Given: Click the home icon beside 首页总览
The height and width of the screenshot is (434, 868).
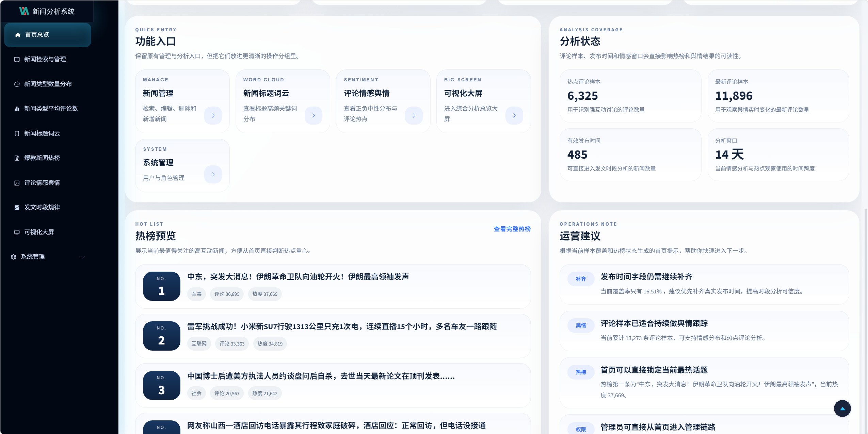Looking at the screenshot, I should pyautogui.click(x=18, y=35).
